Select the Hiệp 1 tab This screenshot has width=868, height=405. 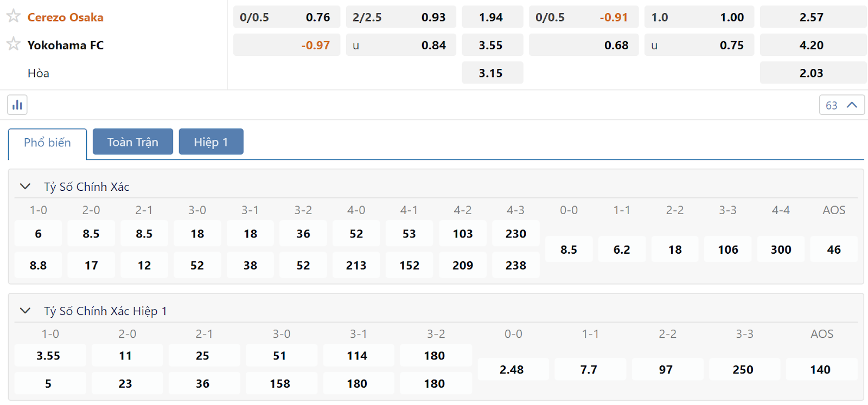click(x=211, y=142)
